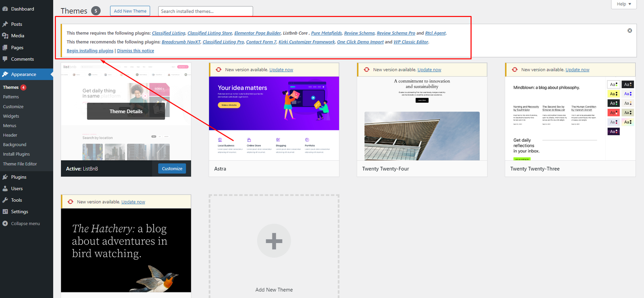
Task: Open Kirki Customizer Framework link
Action: click(x=307, y=42)
